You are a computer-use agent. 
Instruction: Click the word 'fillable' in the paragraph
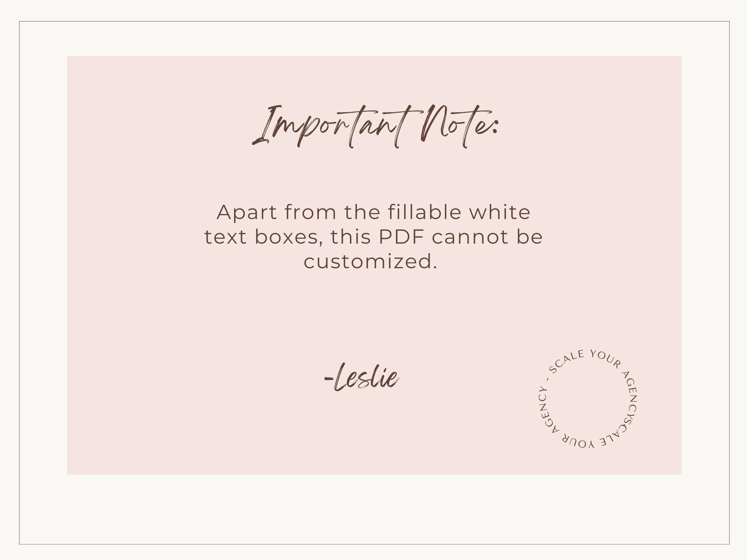tap(424, 212)
